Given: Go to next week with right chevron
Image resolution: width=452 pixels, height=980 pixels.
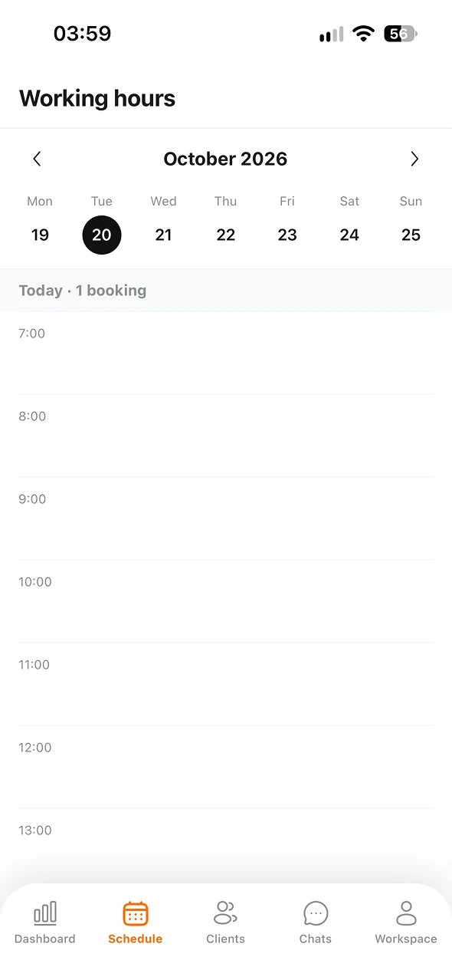Looking at the screenshot, I should point(414,159).
